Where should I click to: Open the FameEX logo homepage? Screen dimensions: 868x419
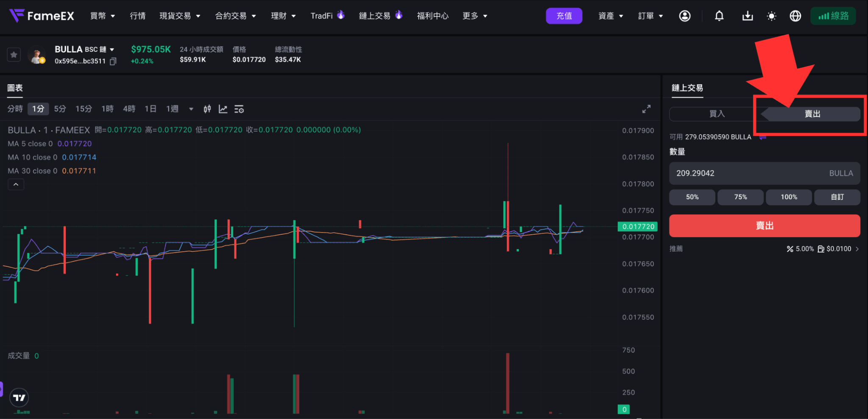coord(42,16)
